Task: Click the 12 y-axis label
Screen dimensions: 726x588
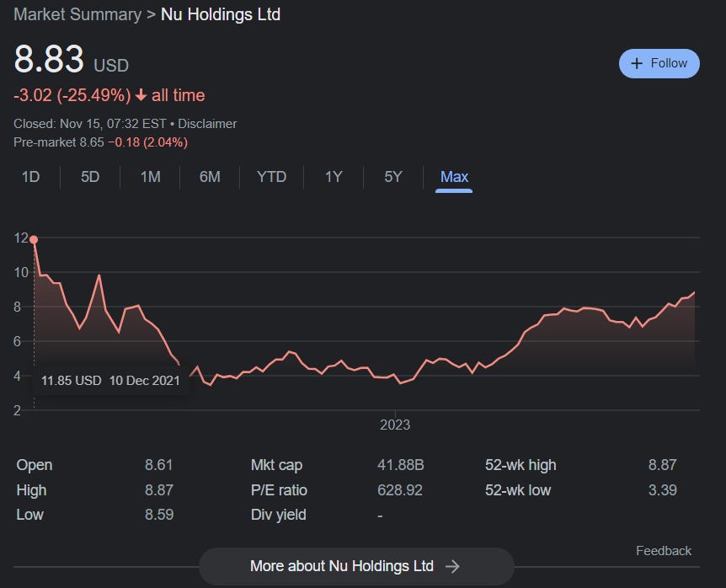Action: (21, 238)
